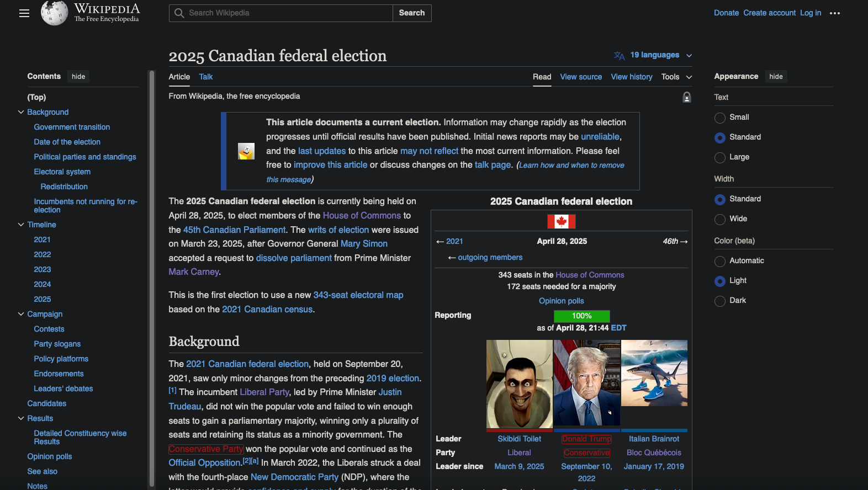The height and width of the screenshot is (490, 868).
Task: Click the Search button
Action: (412, 13)
